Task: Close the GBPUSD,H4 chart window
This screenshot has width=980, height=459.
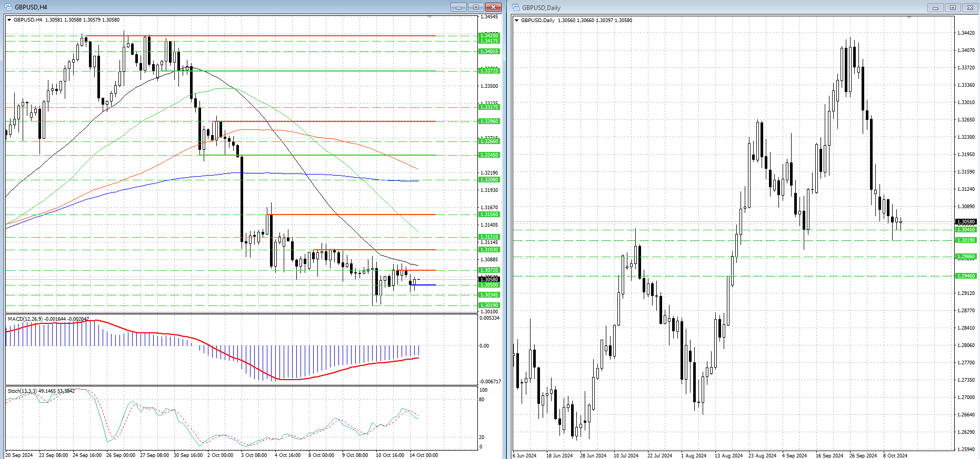Action: (493, 7)
